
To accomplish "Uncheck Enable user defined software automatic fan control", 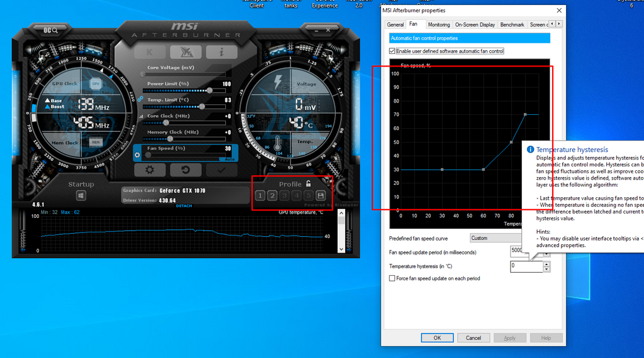I will [x=392, y=52].
